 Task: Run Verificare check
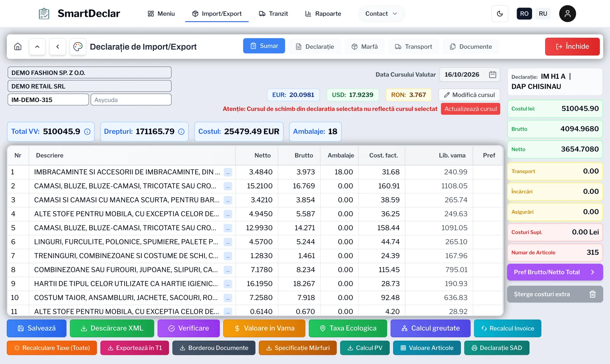pos(189,328)
